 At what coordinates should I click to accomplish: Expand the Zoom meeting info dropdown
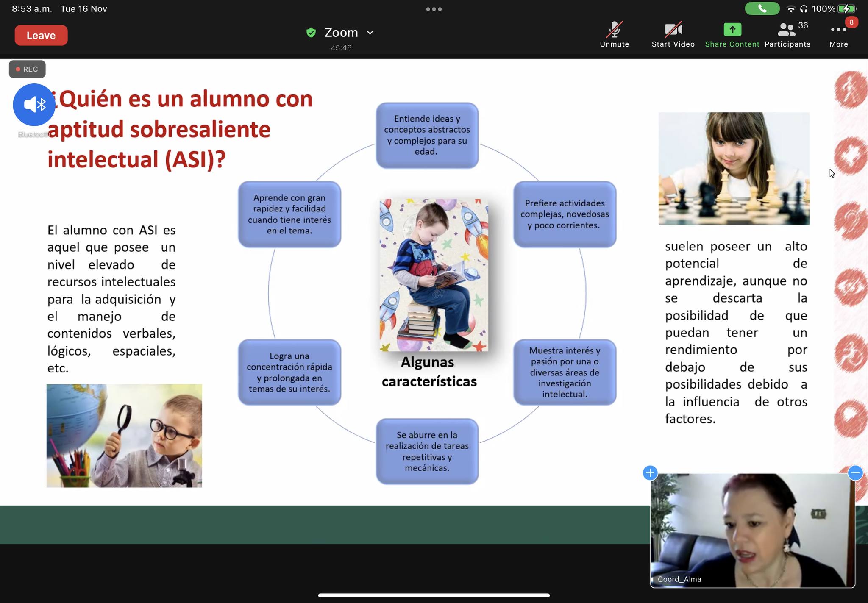(370, 33)
